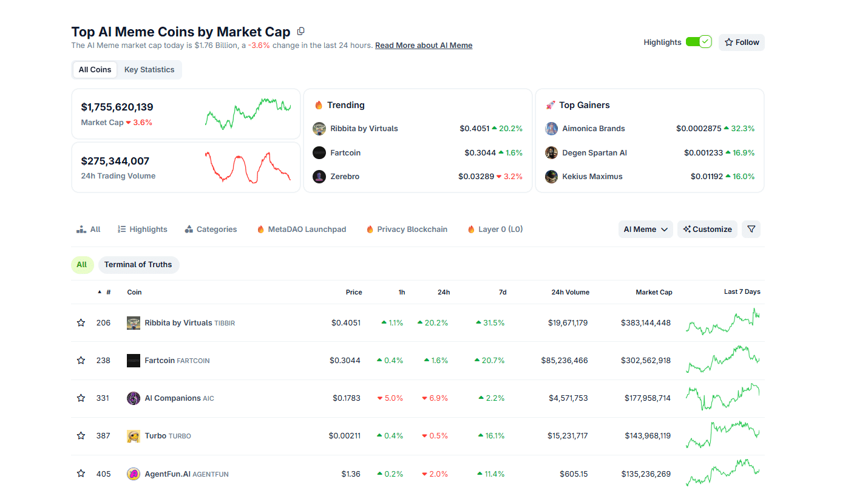This screenshot has height=490, width=868.
Task: Open the Read More about AI Meme link
Action: [x=423, y=45]
